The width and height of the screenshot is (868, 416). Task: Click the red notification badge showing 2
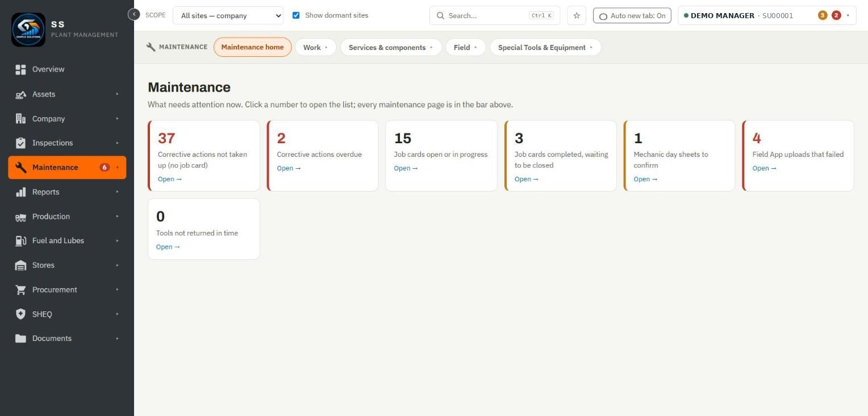[836, 15]
